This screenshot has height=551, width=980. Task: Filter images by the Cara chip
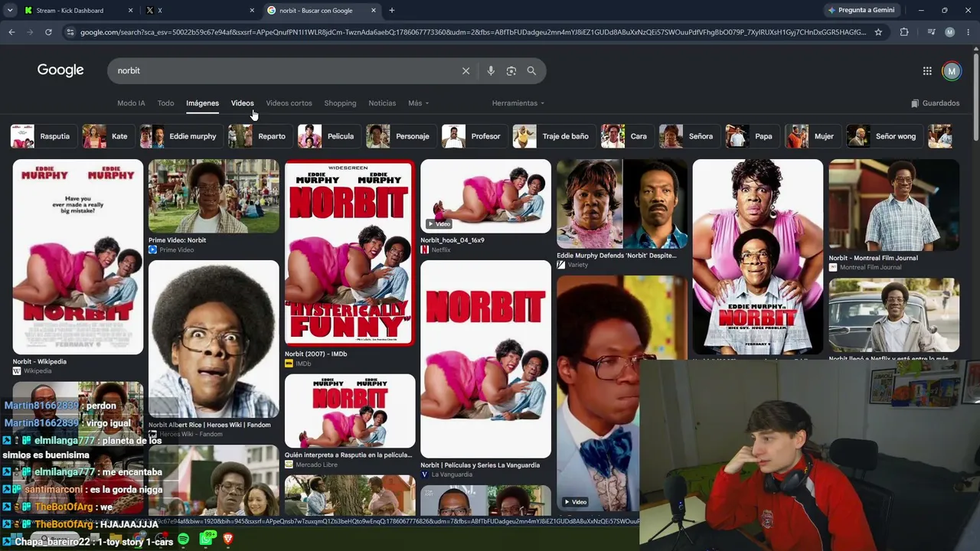tap(626, 136)
